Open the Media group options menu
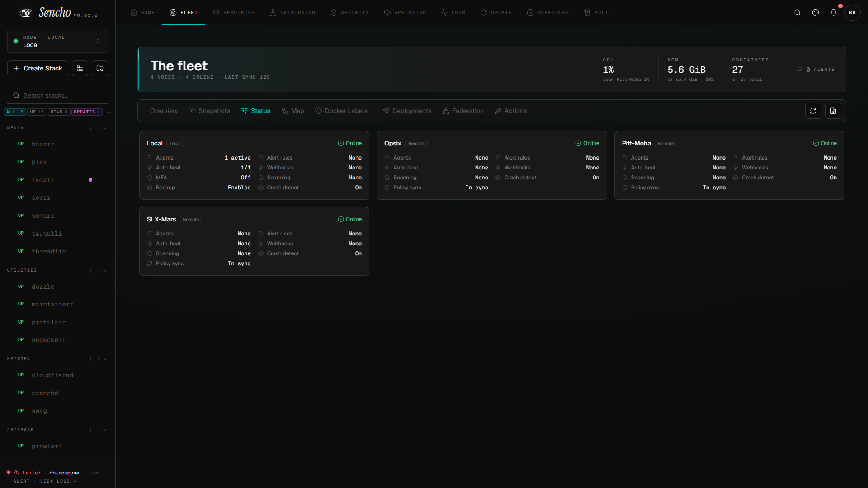Screen dimensions: 868x488 pos(90,128)
